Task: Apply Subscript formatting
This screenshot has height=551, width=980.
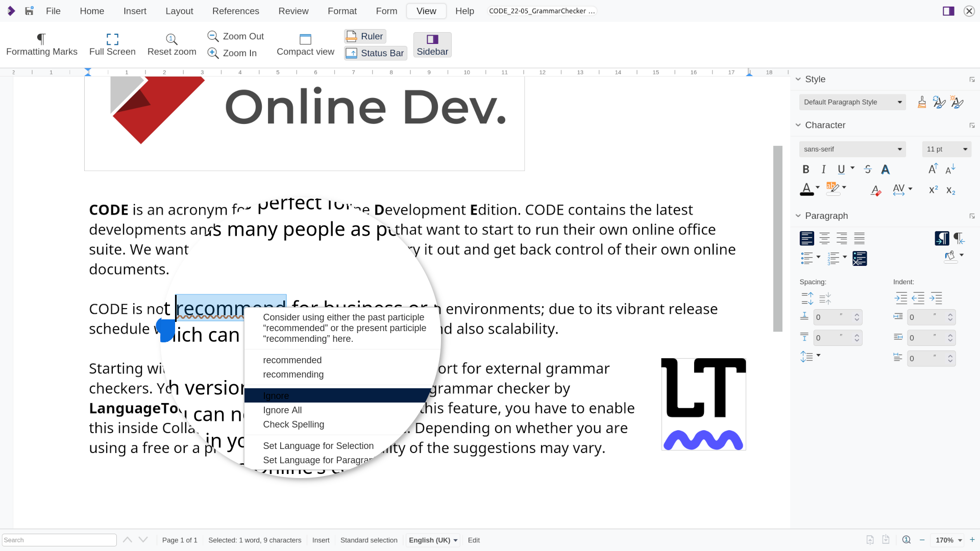Action: 950,190
